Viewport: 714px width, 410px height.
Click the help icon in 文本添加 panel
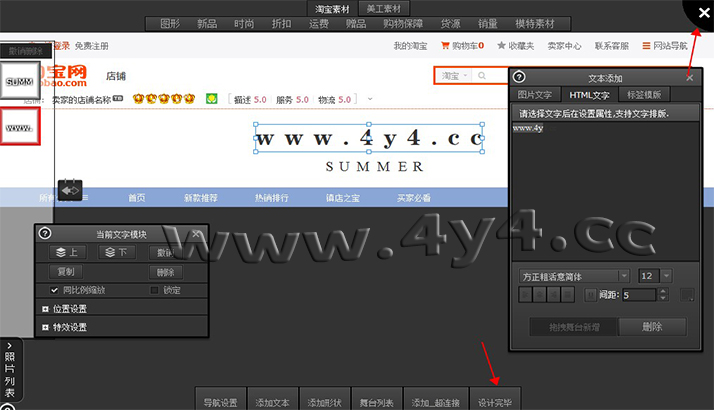[x=519, y=77]
